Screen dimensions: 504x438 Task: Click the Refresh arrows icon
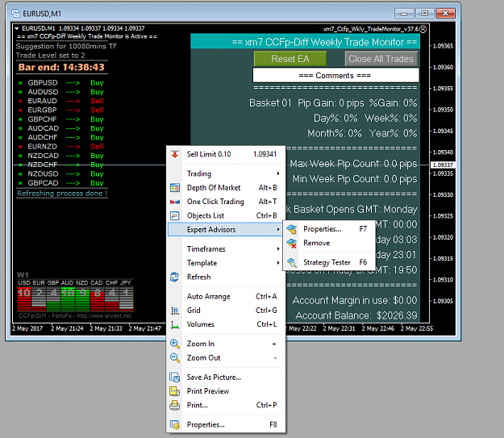tap(175, 277)
